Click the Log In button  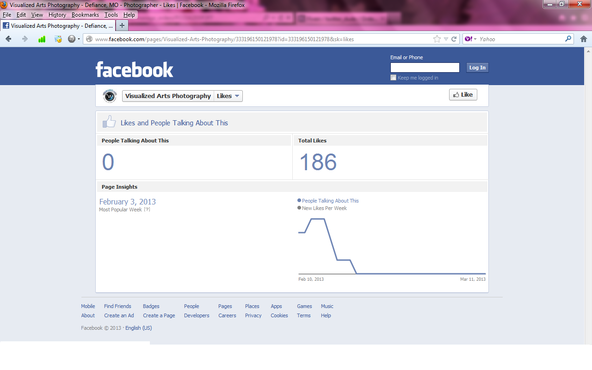tap(477, 68)
